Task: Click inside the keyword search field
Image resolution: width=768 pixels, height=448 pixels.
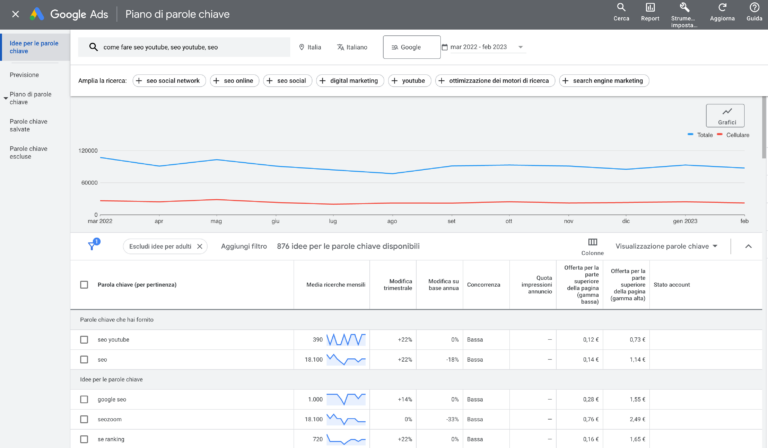Action: pyautogui.click(x=184, y=47)
